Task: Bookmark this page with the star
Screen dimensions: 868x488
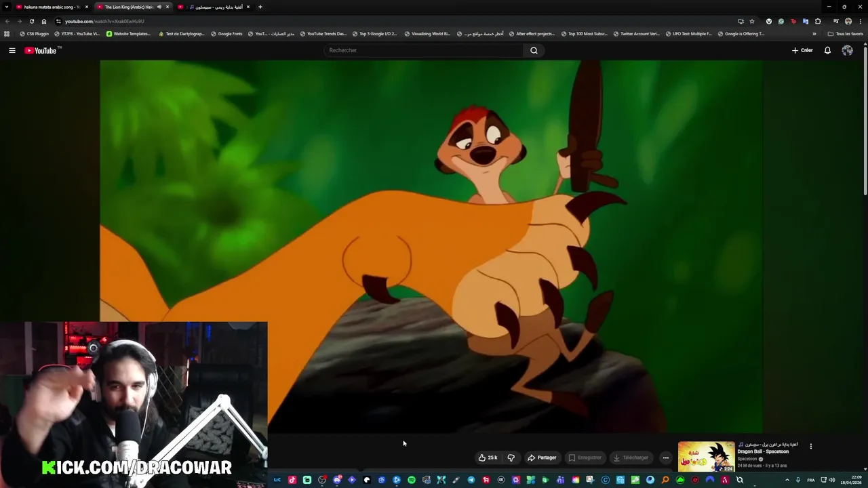Action: tap(752, 21)
